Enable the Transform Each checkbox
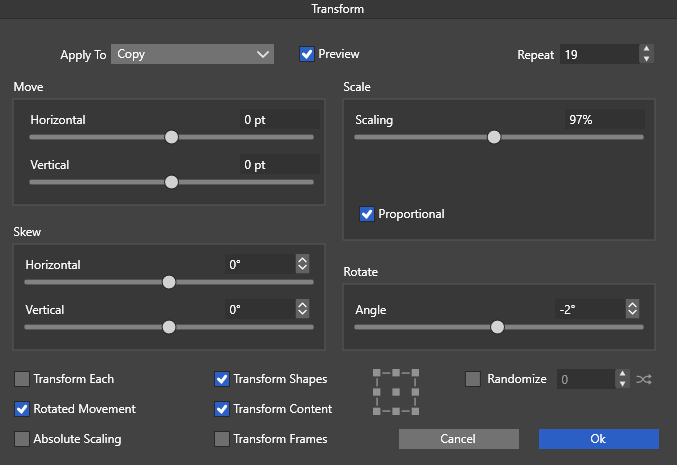 click(22, 379)
